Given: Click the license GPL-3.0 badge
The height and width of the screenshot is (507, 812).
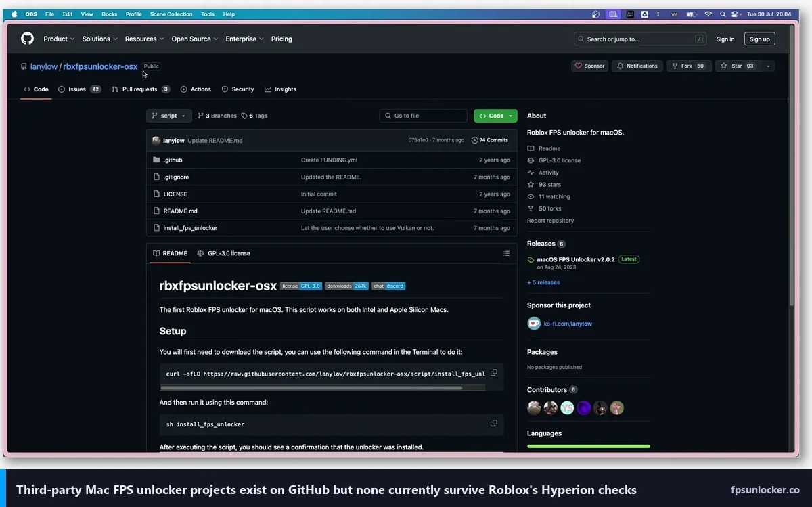Looking at the screenshot, I should point(300,286).
